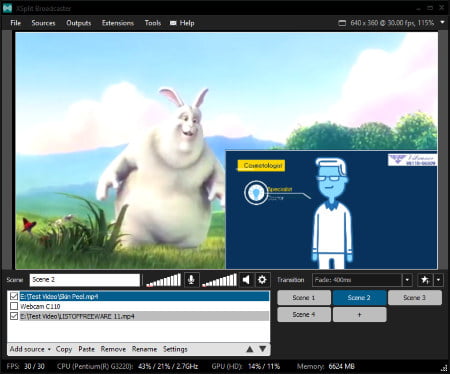Image resolution: width=450 pixels, height=374 pixels.
Task: Toggle LISTOFFREEWARE 11.mp4 source checkbox
Action: [x=14, y=316]
